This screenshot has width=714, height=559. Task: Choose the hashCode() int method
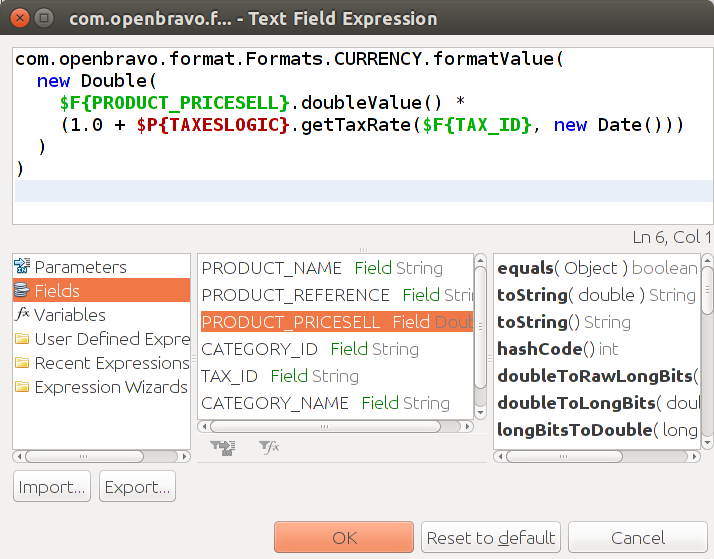point(557,349)
